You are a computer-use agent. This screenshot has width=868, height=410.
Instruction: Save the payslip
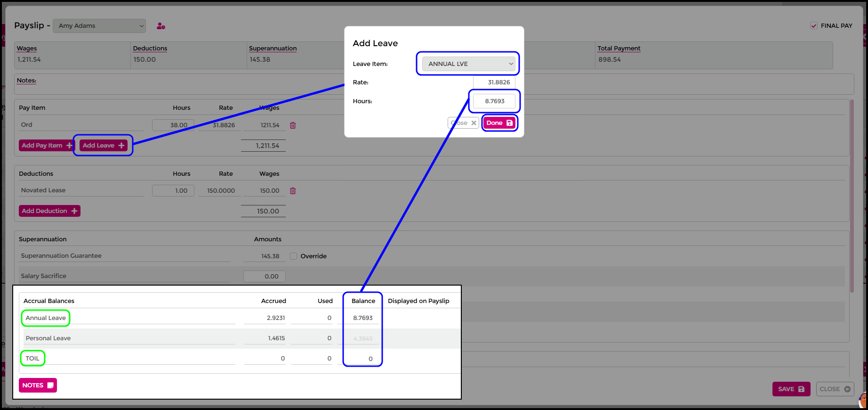pyautogui.click(x=791, y=389)
